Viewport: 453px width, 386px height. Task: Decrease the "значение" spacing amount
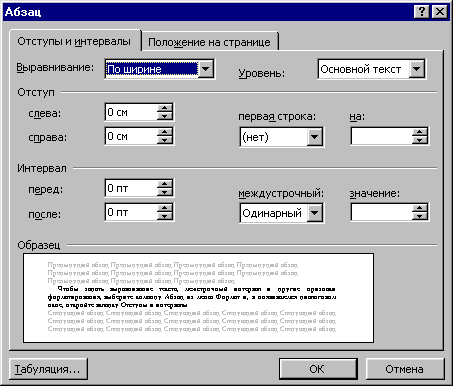[420, 216]
